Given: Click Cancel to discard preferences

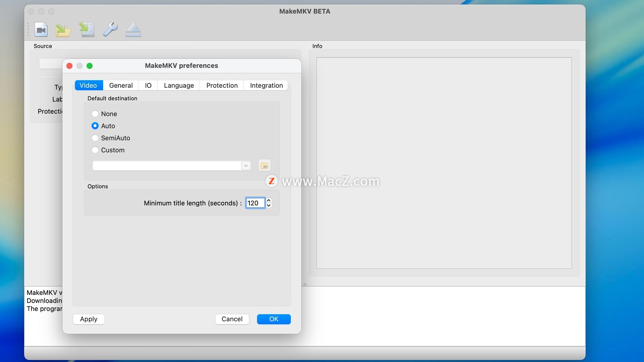Looking at the screenshot, I should point(232,319).
